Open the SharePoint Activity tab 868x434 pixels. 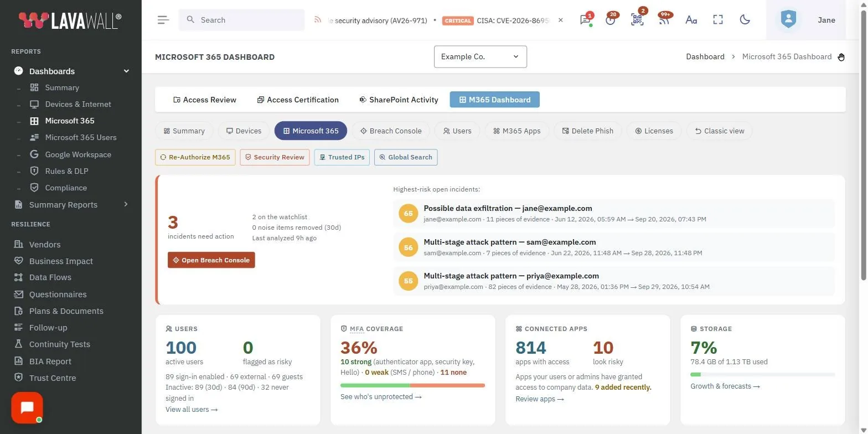[399, 100]
